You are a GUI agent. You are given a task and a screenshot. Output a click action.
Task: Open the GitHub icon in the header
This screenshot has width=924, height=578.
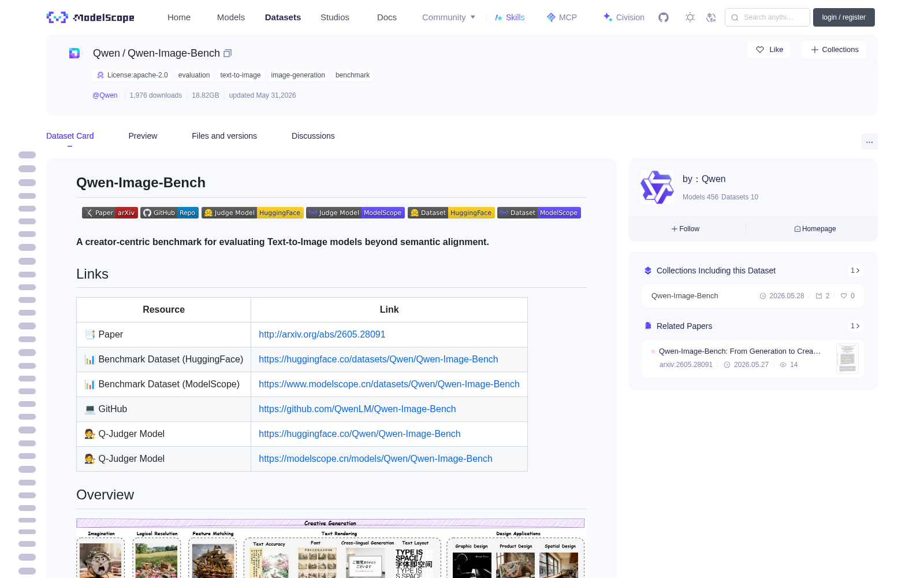coord(664,17)
